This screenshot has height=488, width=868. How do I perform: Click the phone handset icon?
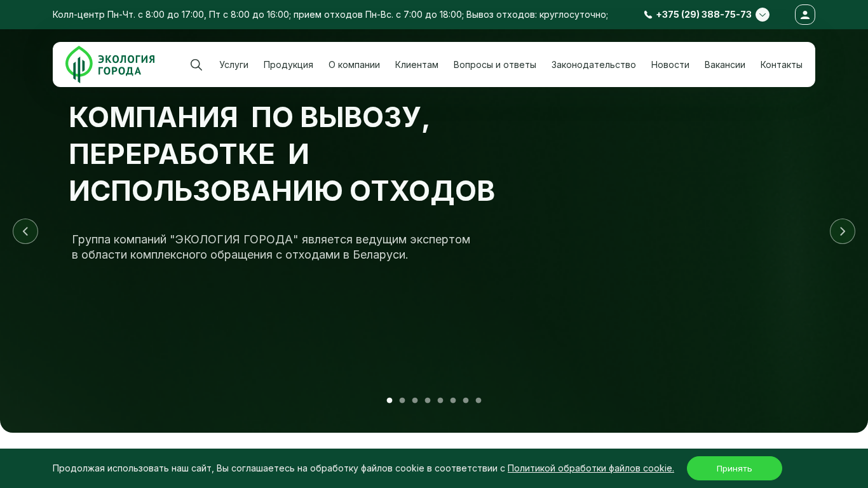click(648, 15)
